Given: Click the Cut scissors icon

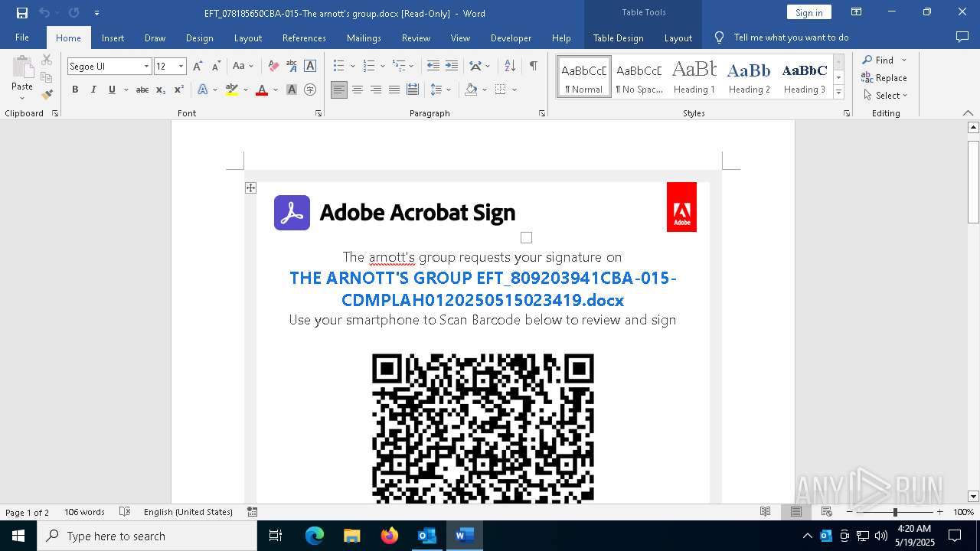Looking at the screenshot, I should point(47,60).
